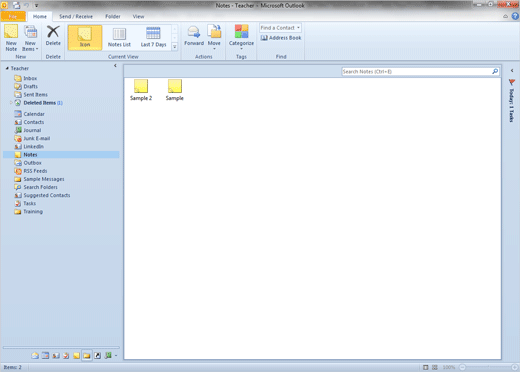The height and width of the screenshot is (372, 520).
Task: Switch to Last 7 Days view
Action: [153, 37]
